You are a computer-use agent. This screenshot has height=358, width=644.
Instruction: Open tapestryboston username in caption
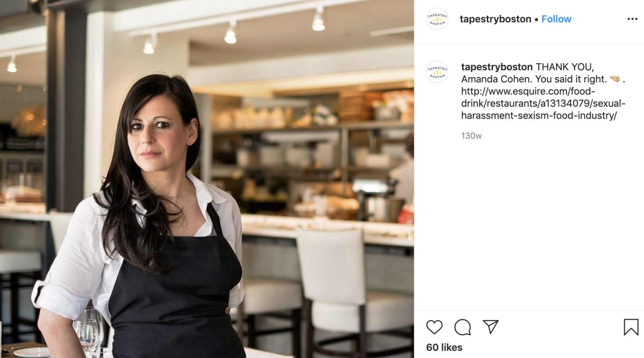(497, 67)
